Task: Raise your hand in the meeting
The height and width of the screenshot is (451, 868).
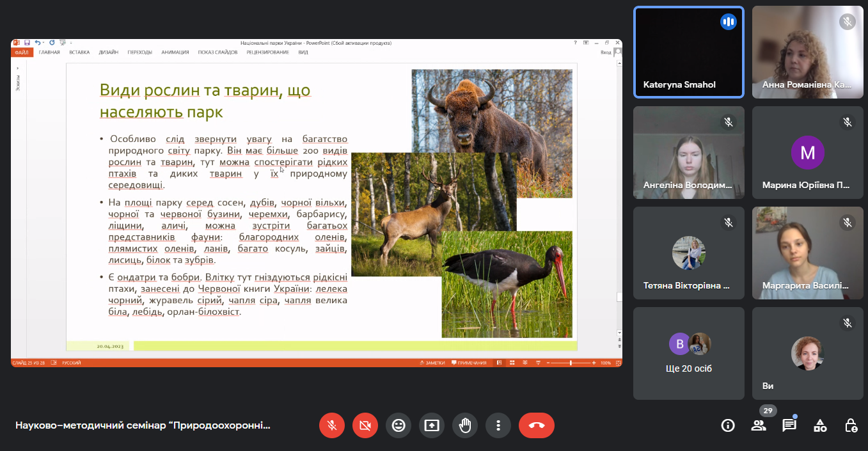Action: 465,425
